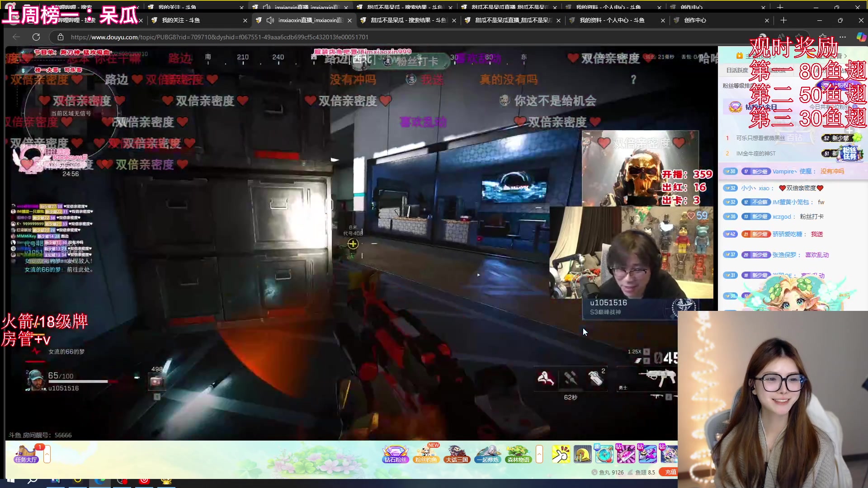The image size is (868, 488).
Task: Open a new browser tab
Action: coord(783,20)
